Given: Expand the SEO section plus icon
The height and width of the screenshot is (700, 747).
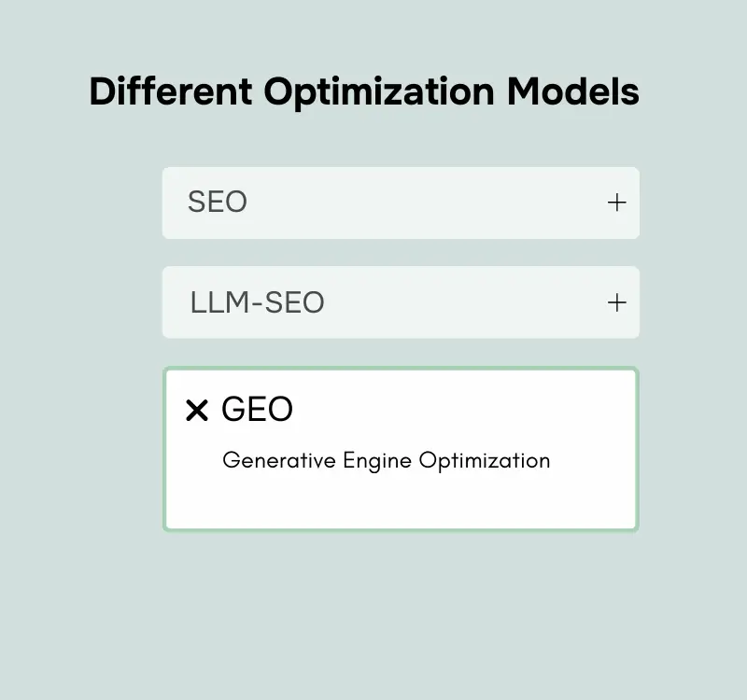Looking at the screenshot, I should click(616, 203).
